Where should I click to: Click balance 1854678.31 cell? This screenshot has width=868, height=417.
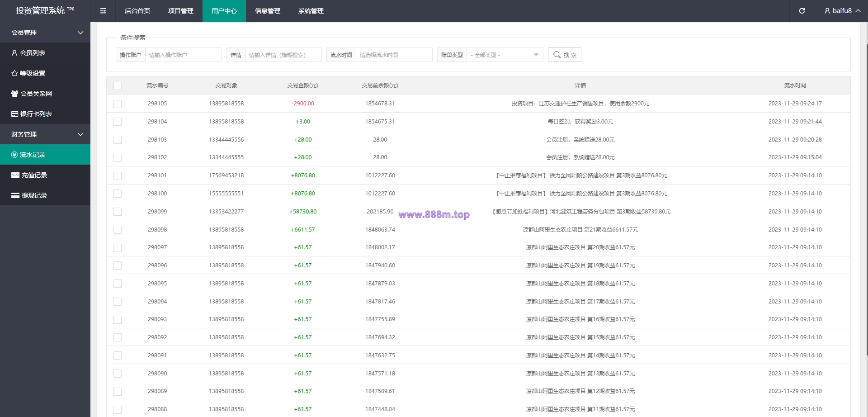pyautogui.click(x=380, y=104)
